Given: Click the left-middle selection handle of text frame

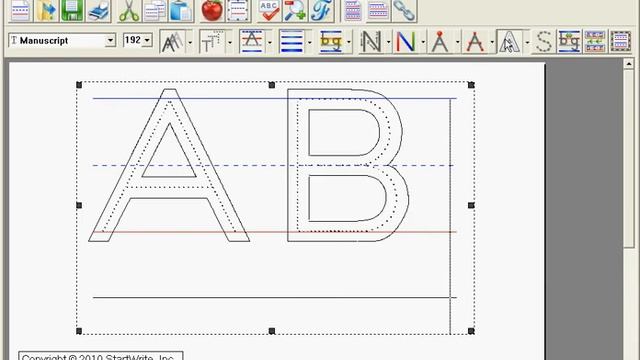Looking at the screenshot, I should pos(79,205).
